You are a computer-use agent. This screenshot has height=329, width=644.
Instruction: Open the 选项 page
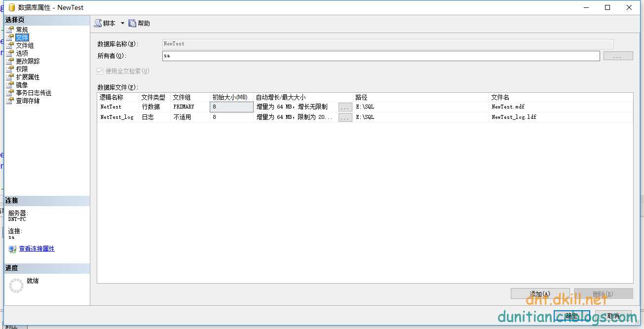22,53
